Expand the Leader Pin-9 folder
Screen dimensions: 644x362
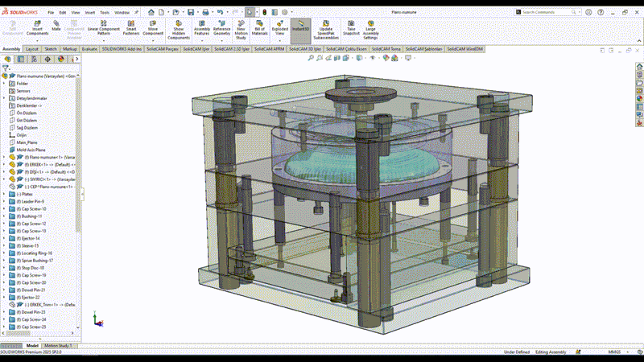4,202
